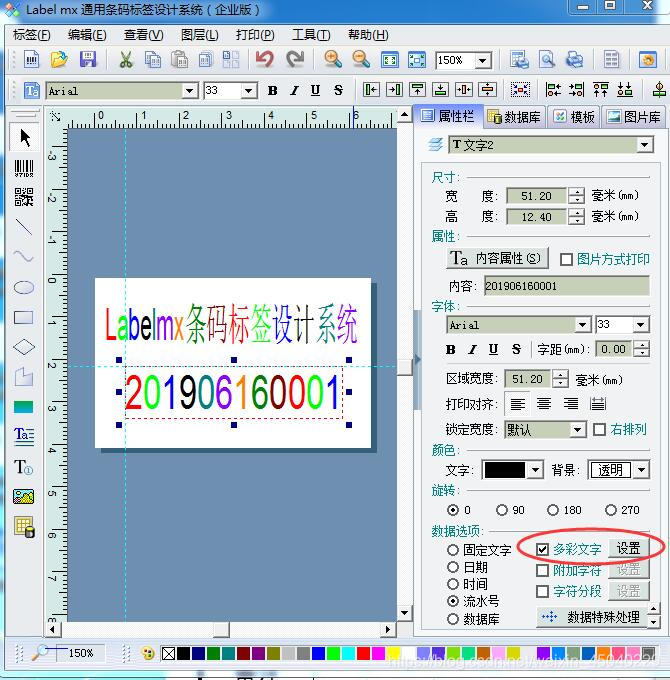The width and height of the screenshot is (670, 680).
Task: Open a label file with folder icon
Action: tap(59, 59)
